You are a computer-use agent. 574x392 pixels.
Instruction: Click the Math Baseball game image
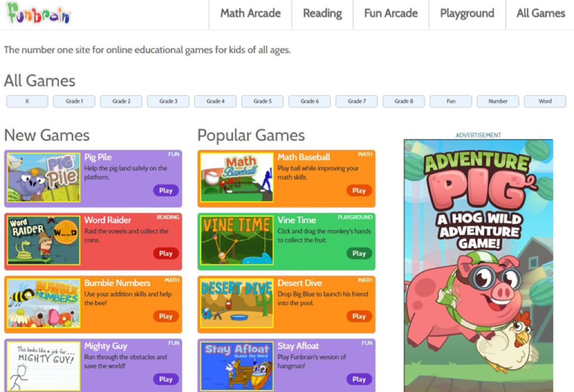pyautogui.click(x=237, y=177)
